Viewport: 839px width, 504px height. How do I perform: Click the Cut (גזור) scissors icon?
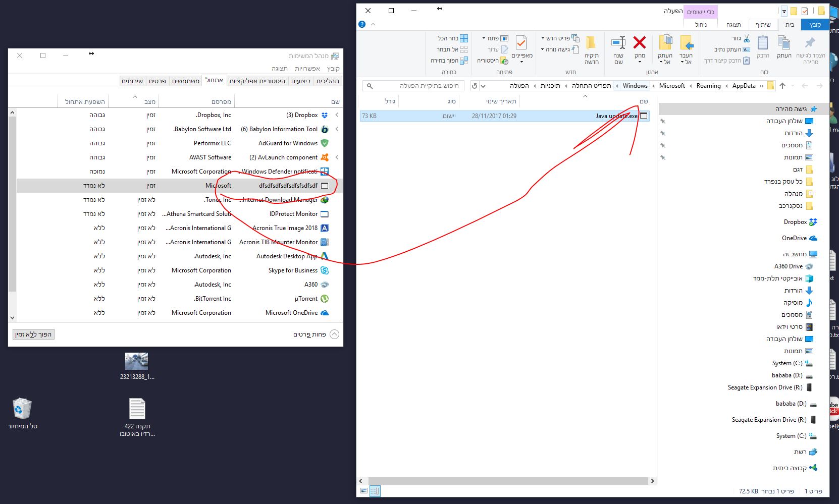pos(747,38)
